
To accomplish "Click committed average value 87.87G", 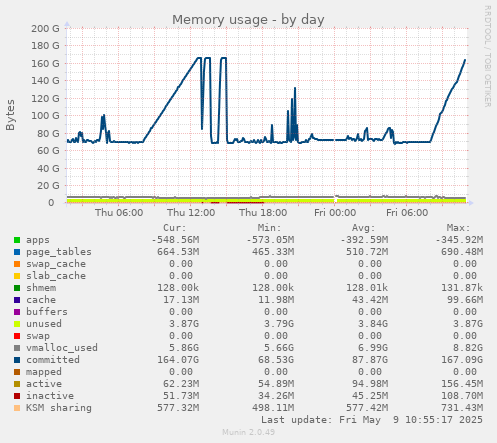I will tap(370, 360).
